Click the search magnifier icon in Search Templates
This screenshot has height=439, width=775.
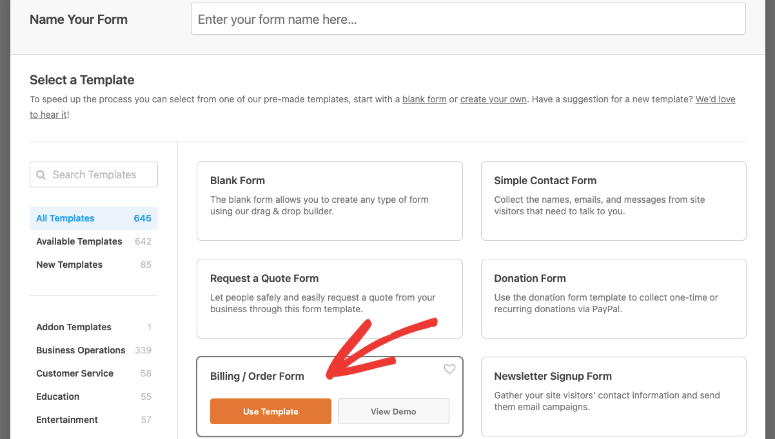point(41,175)
